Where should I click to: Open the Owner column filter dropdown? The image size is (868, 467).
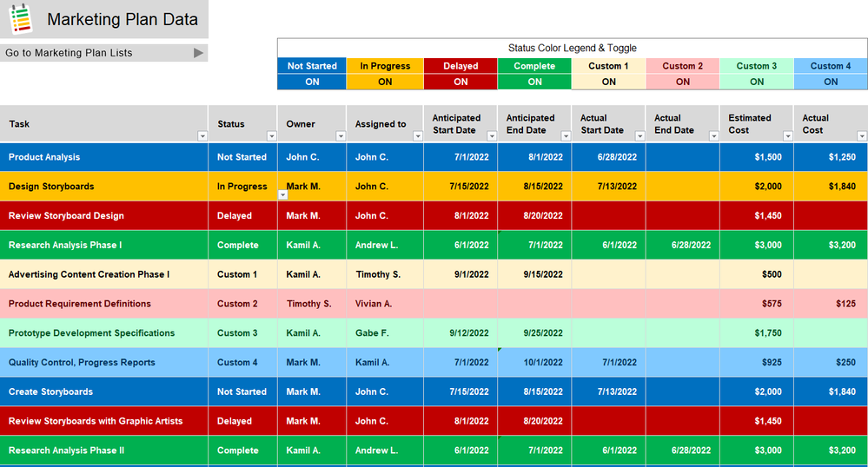[x=341, y=136]
